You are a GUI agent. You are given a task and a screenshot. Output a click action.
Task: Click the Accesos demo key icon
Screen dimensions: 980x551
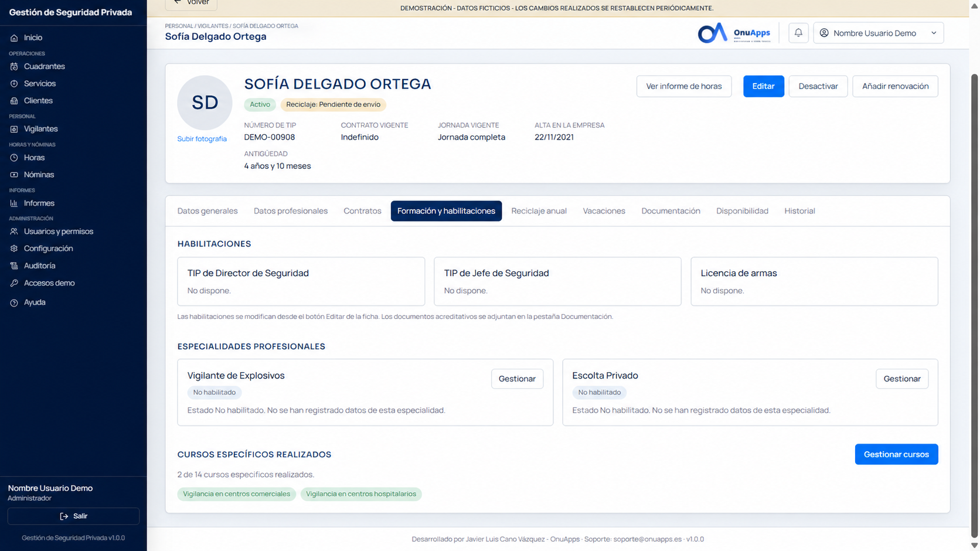pyautogui.click(x=14, y=283)
